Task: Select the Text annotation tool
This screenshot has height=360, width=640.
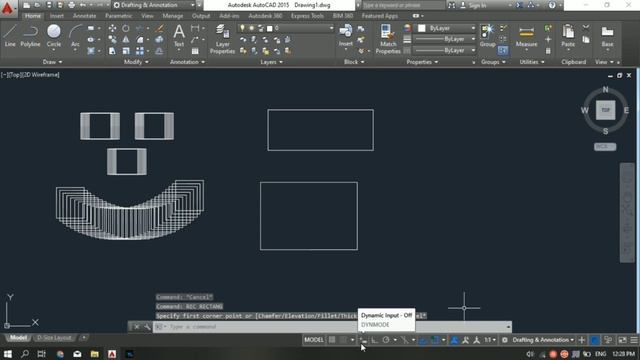Action: point(179,36)
